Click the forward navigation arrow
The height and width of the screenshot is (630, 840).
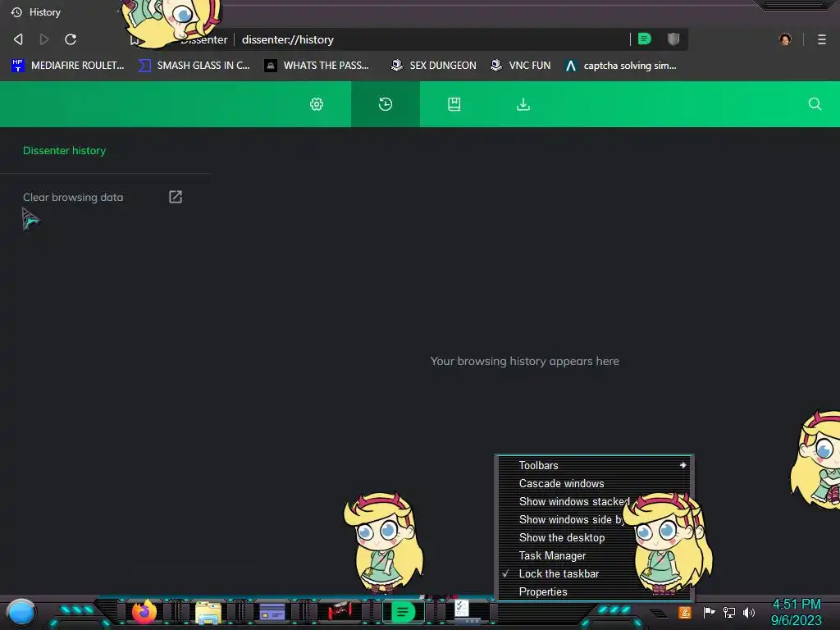click(44, 39)
